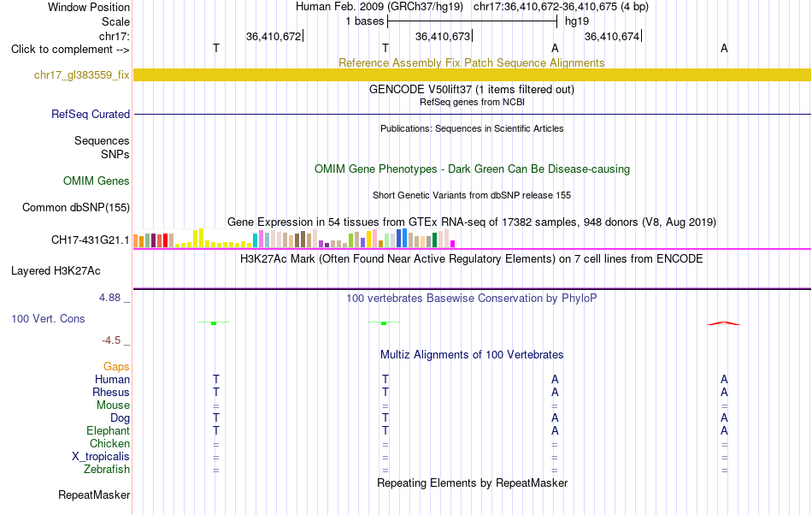Click the 4.88 PhyloP upper scale value
This screenshot has width=812, height=515.
109,298
